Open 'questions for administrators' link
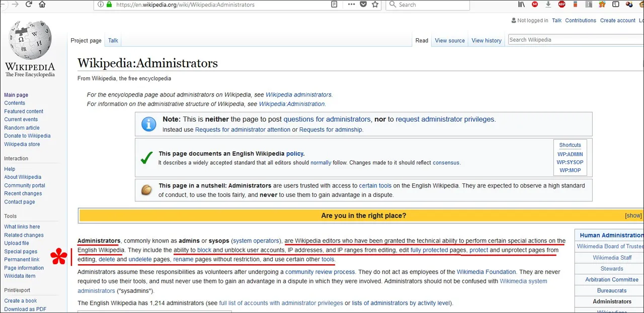Screen dimensions: 644x313 coord(327,120)
